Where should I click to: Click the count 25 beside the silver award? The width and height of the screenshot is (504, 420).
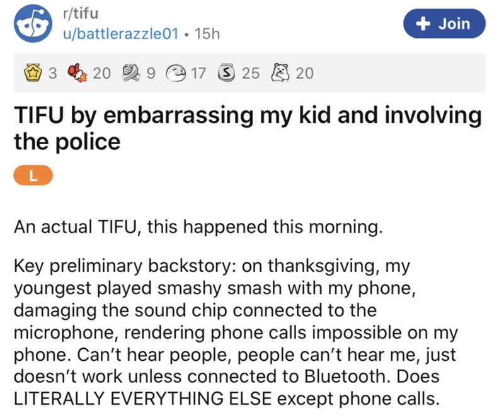(251, 74)
